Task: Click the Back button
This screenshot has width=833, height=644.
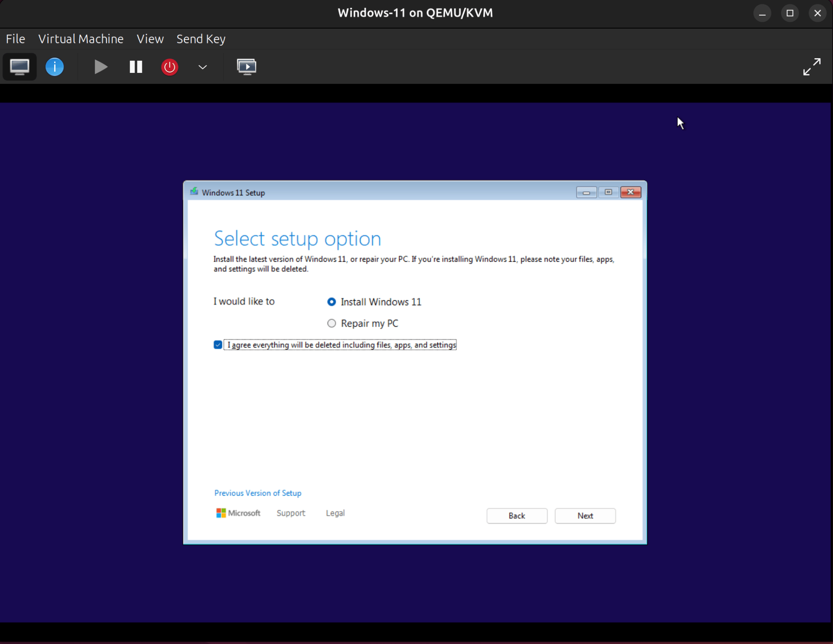Action: pyautogui.click(x=517, y=516)
